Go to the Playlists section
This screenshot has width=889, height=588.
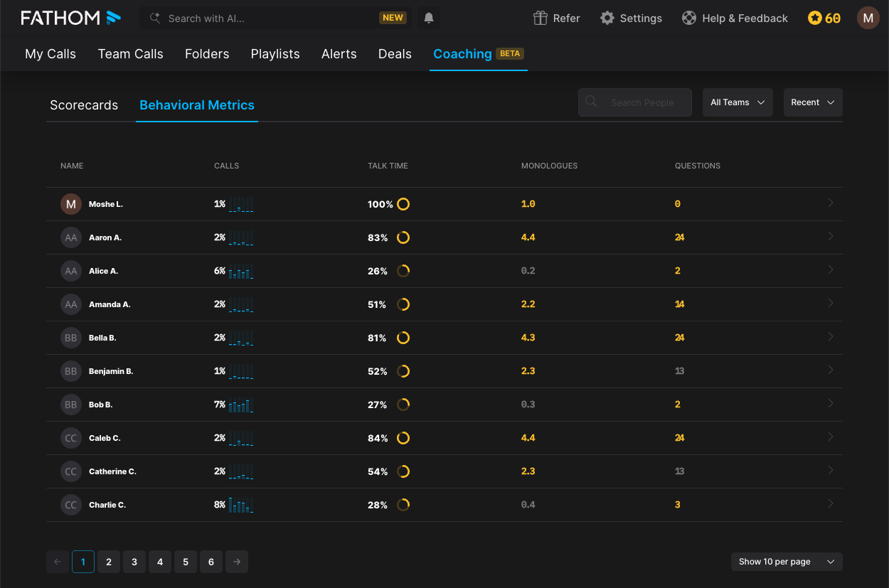[x=275, y=54]
